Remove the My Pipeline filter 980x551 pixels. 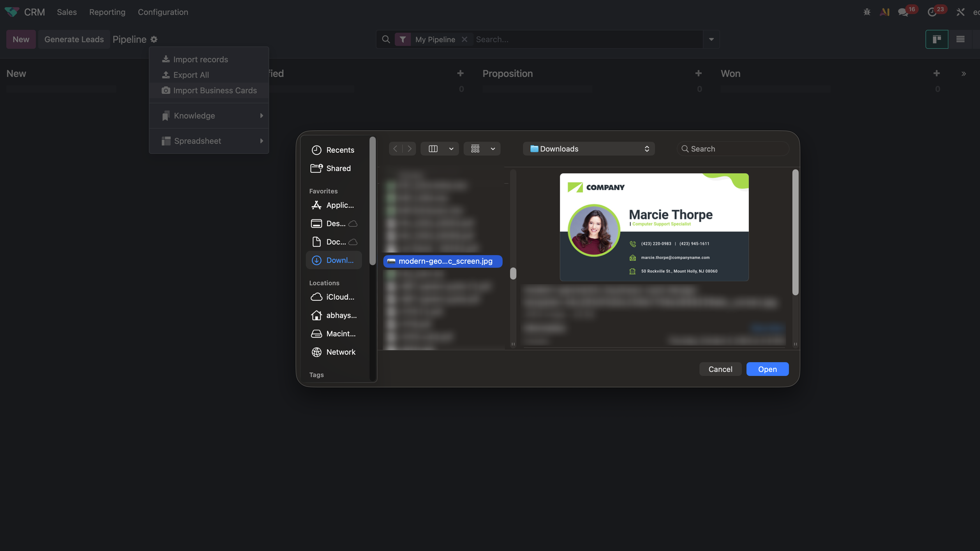[x=464, y=39]
